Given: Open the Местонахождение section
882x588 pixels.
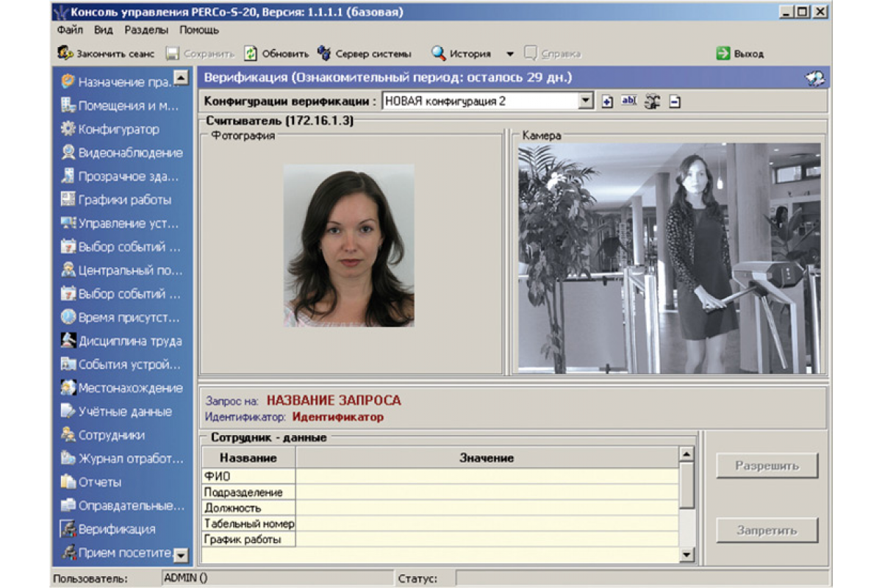Looking at the screenshot, I should point(122,387).
